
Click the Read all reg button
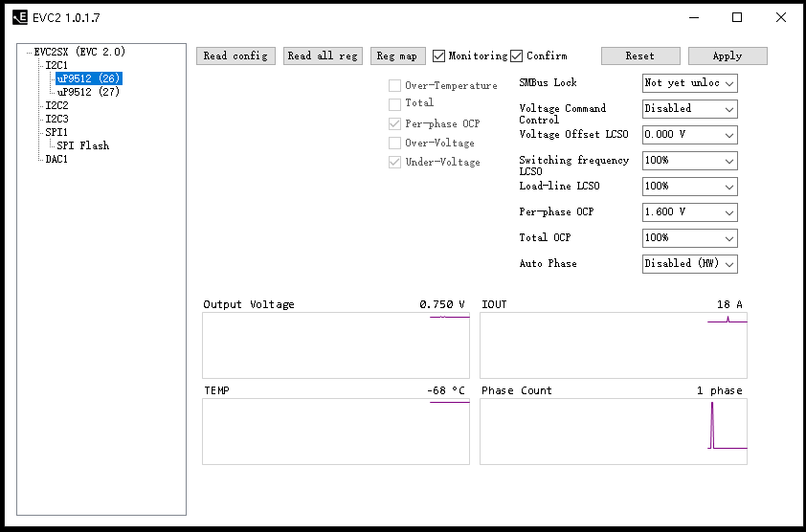tap(323, 55)
